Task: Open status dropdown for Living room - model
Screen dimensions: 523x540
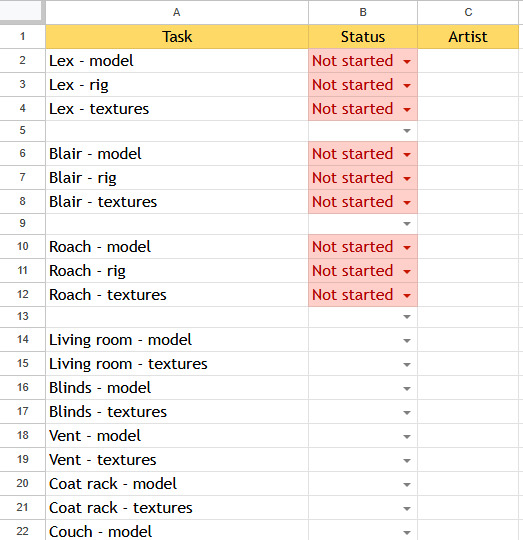Action: [407, 341]
